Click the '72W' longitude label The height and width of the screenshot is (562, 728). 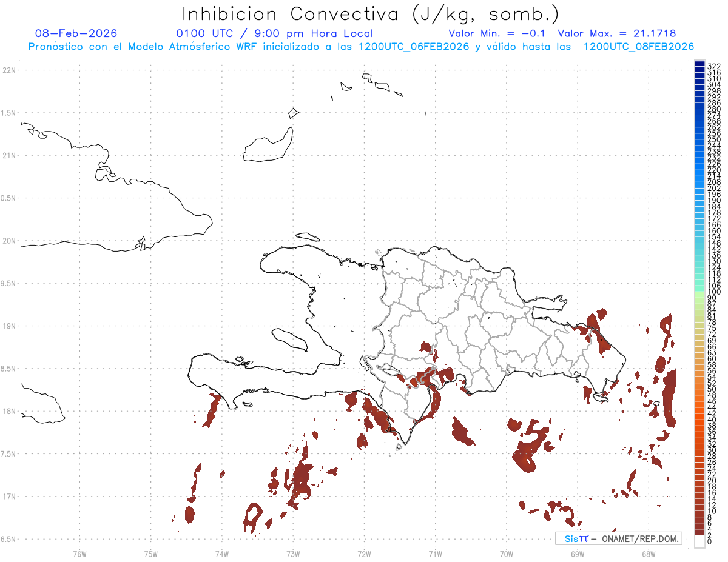364,554
